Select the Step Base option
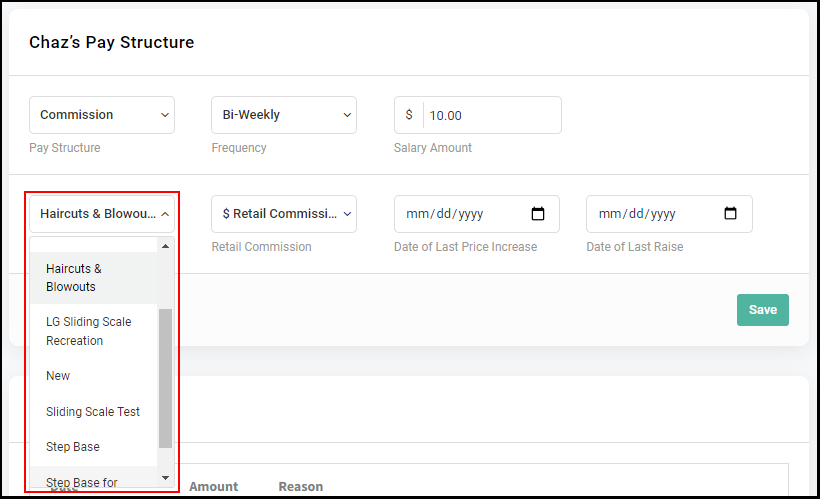 pyautogui.click(x=94, y=447)
